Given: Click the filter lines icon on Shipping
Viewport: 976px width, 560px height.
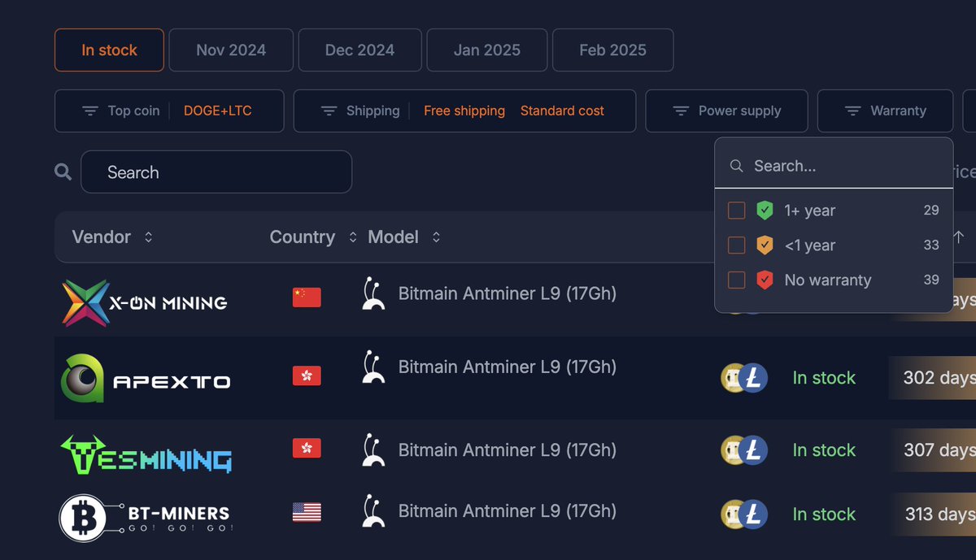Looking at the screenshot, I should (329, 111).
